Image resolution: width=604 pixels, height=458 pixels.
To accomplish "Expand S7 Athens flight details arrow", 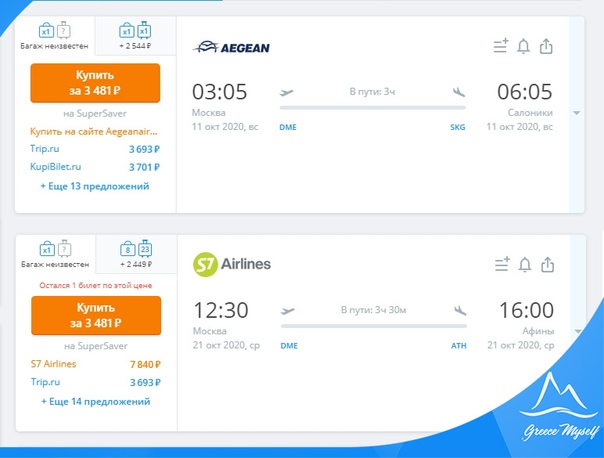I will click(578, 331).
